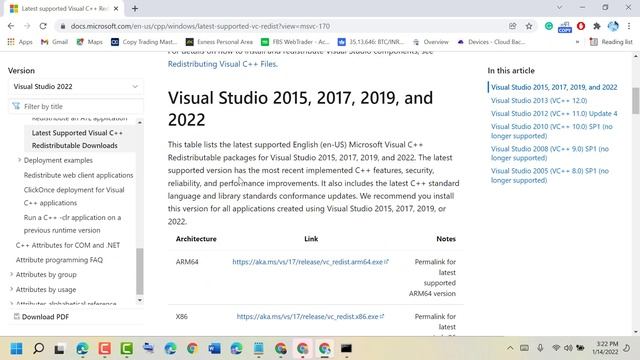Open the Wi-Fi network tray icon

[556, 348]
